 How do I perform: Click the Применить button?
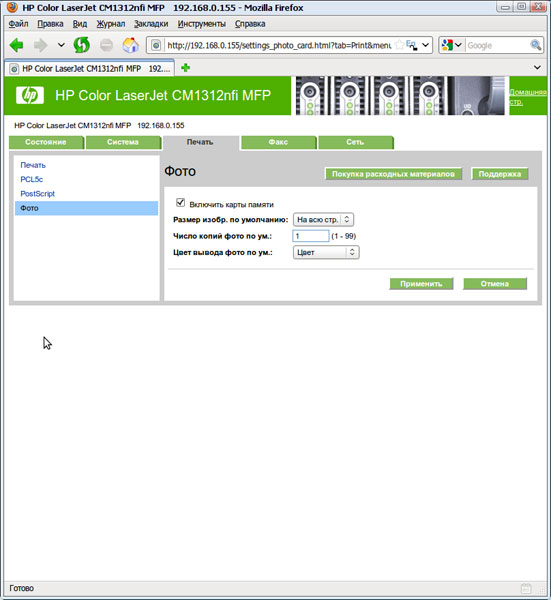(421, 284)
